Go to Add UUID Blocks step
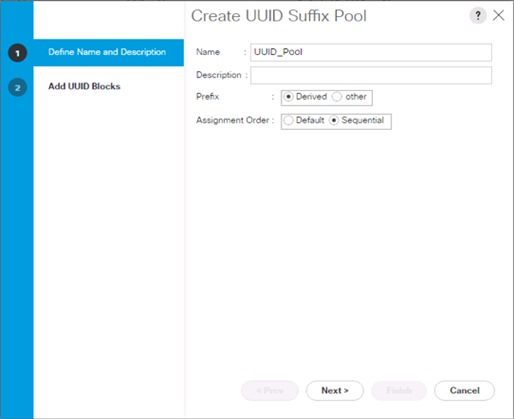The width and height of the screenshot is (514, 419). pyautogui.click(x=84, y=86)
